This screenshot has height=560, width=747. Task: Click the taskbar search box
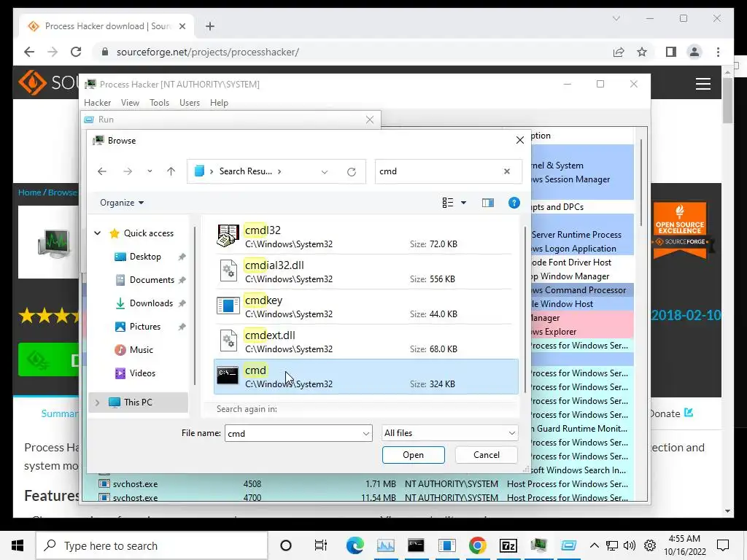(152, 545)
